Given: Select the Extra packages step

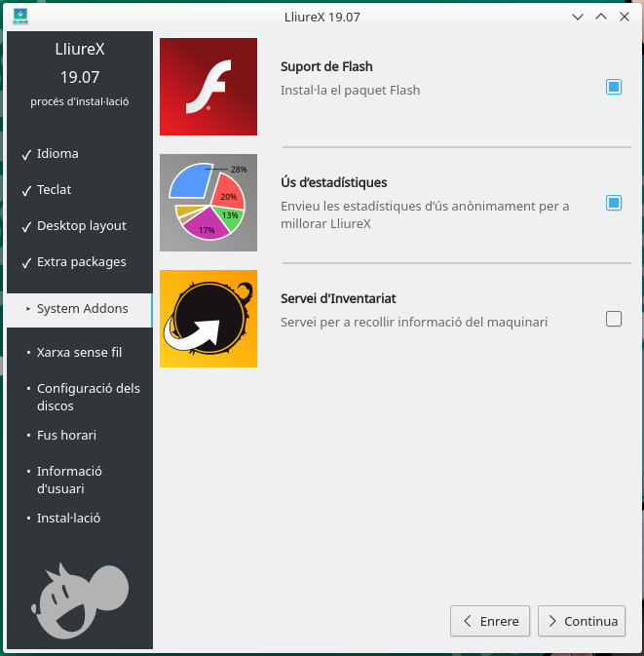Looking at the screenshot, I should 80,262.
